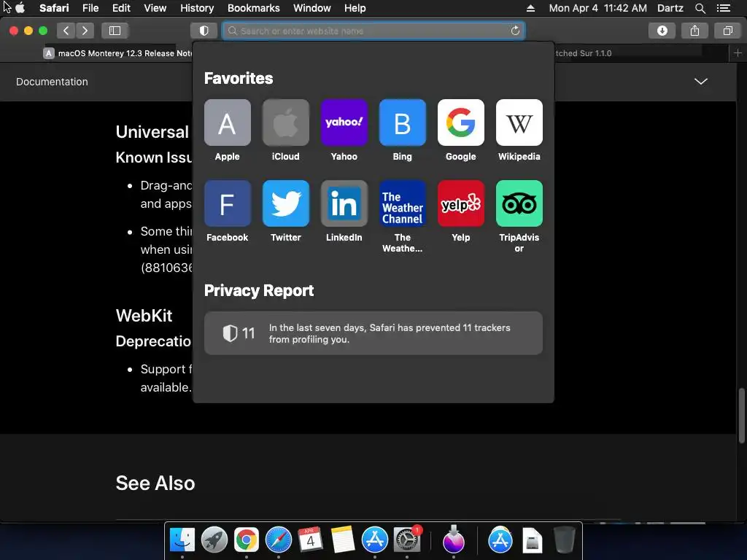Open Calendar from the Dock
The image size is (747, 560).
tap(310, 540)
